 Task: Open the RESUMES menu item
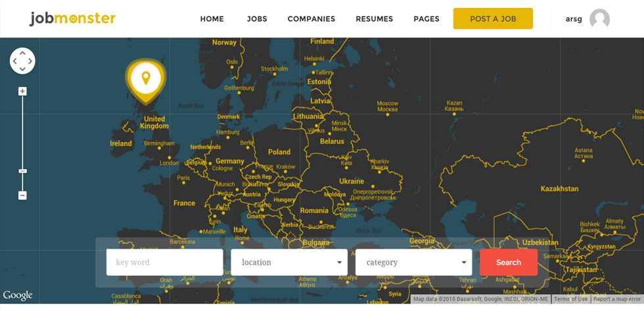pos(374,19)
